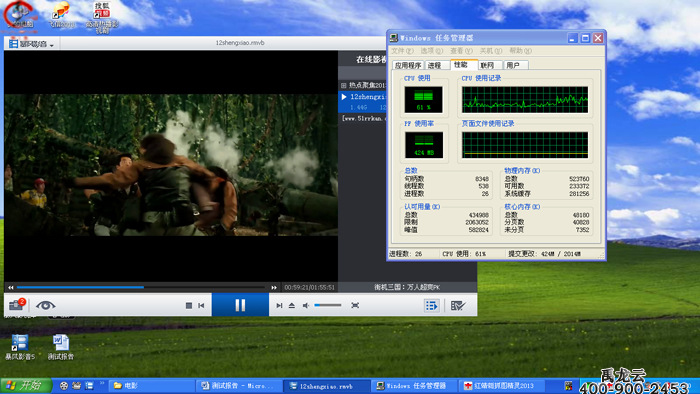
Task: Switch to the 进程 tab in Task Manager
Action: tap(436, 66)
